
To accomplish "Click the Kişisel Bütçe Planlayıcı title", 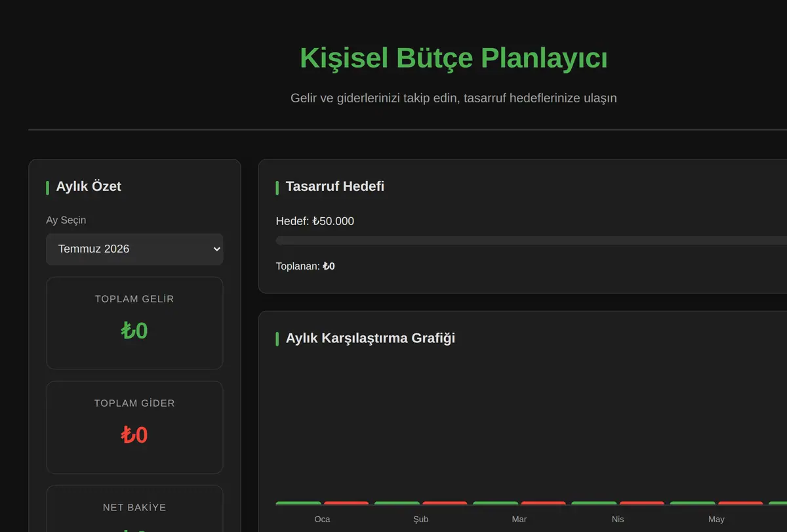I will click(x=454, y=58).
